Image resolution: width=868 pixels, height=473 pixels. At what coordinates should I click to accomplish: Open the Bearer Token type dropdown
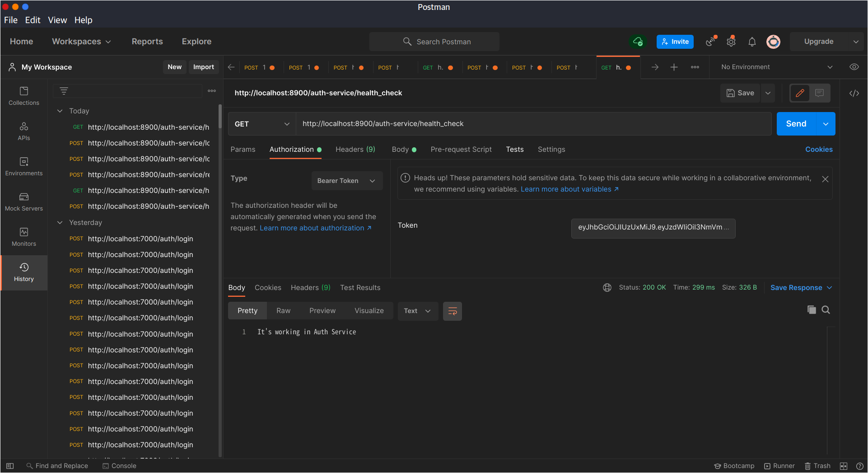coord(347,181)
